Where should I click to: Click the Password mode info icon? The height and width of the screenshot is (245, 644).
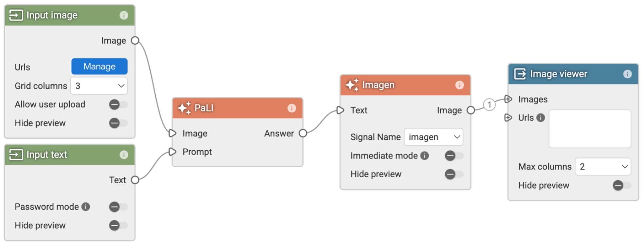(86, 207)
